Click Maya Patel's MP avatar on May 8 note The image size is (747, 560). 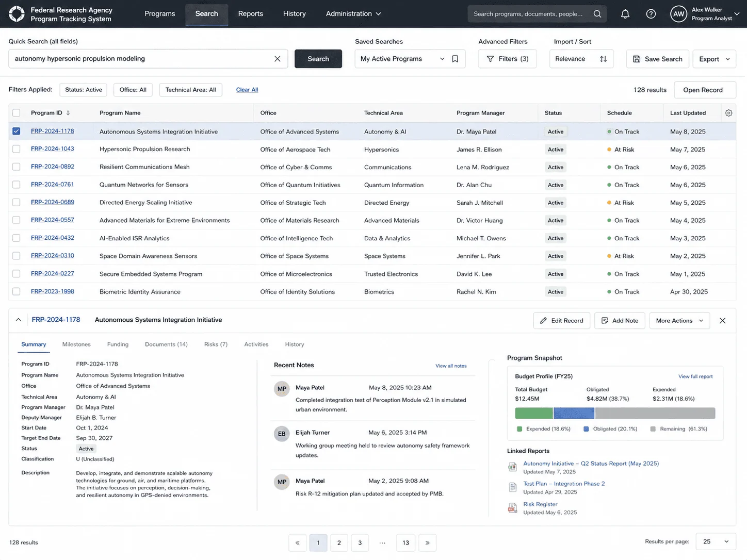(282, 389)
